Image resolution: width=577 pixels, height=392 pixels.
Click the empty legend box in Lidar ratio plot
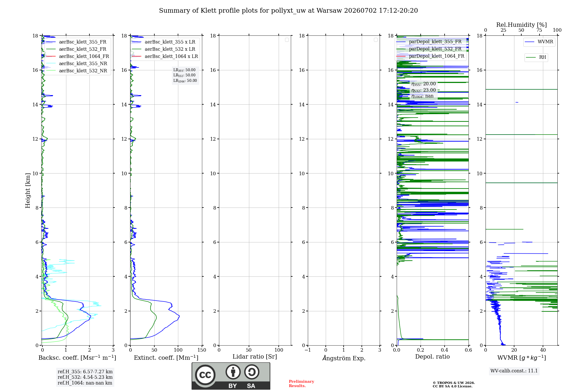(x=287, y=40)
